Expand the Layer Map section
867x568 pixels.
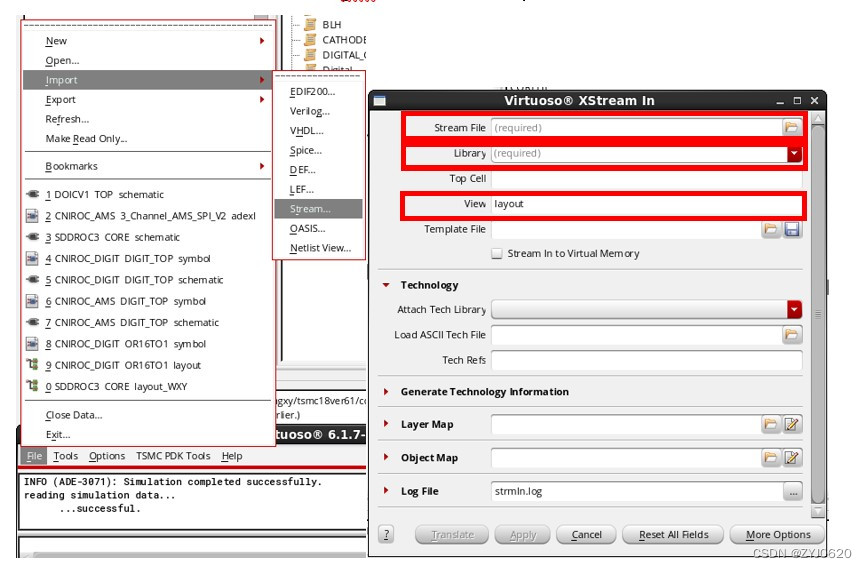tap(386, 424)
